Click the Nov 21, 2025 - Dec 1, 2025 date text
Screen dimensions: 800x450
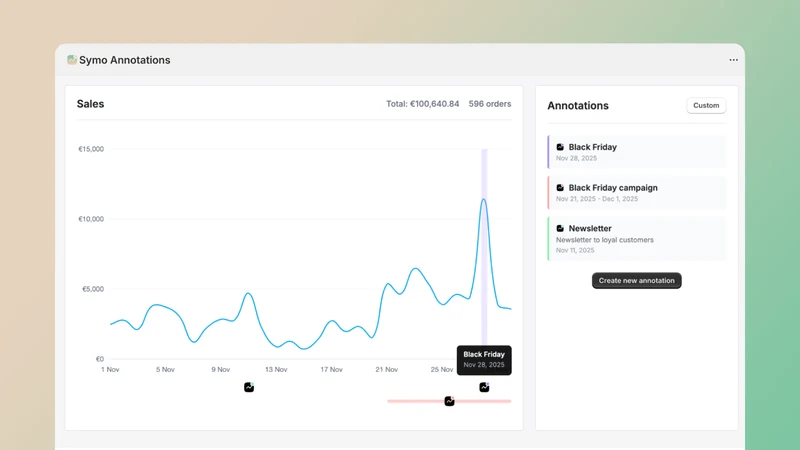pyautogui.click(x=597, y=199)
